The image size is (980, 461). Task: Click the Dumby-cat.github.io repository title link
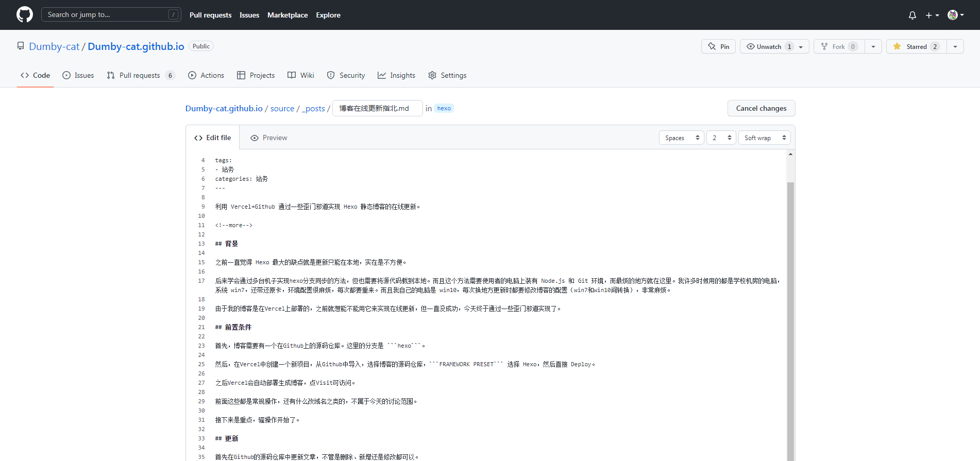(x=136, y=46)
